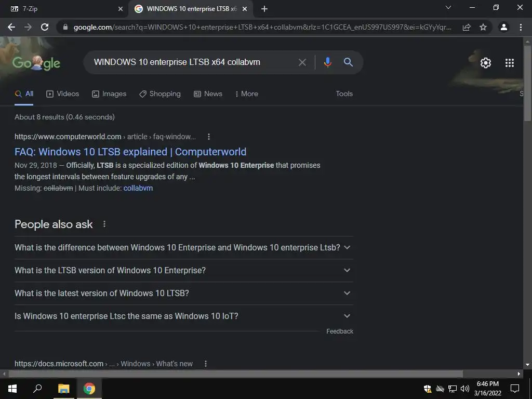Switch to Videos results
Viewport: 532px width, 399px height.
63,94
